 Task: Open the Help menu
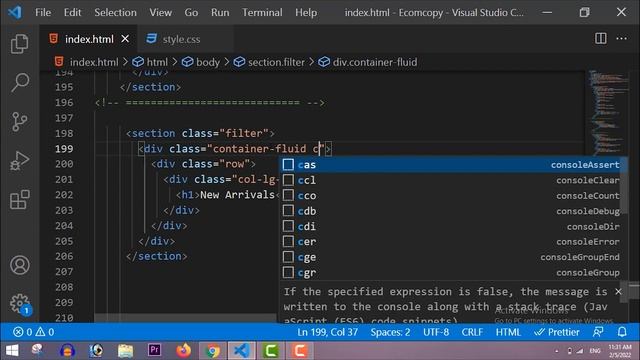click(306, 12)
